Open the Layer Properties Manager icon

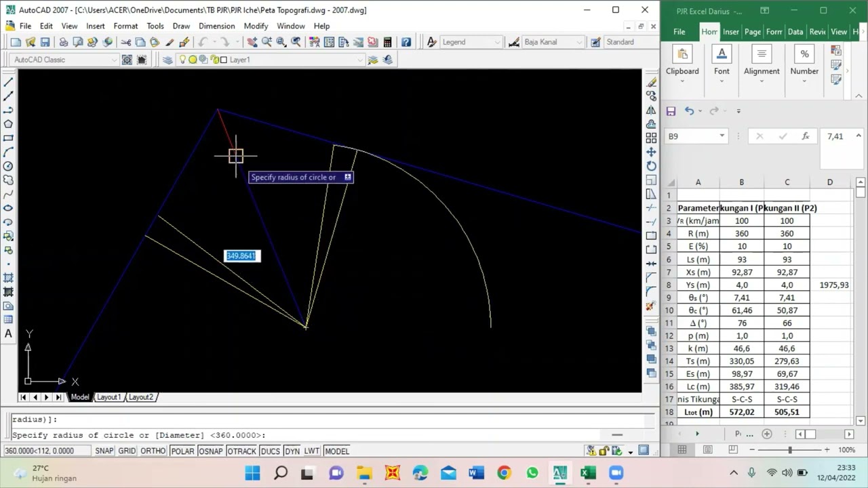tap(167, 60)
